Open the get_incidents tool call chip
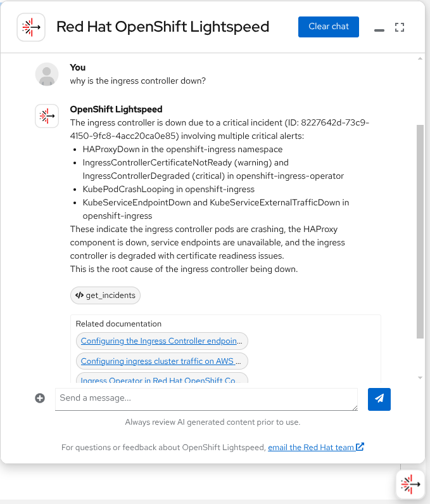The image size is (430, 504). pyautogui.click(x=106, y=295)
